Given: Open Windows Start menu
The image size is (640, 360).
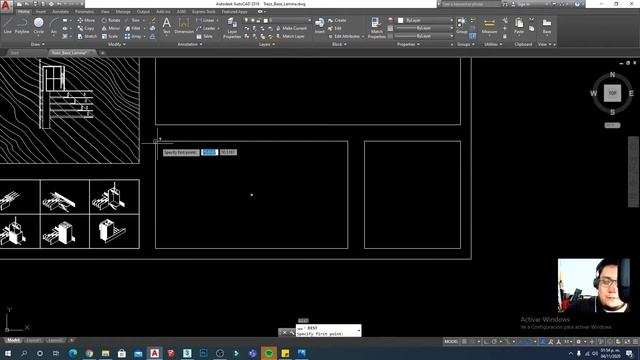Looking at the screenshot, I should pyautogui.click(x=7, y=353).
